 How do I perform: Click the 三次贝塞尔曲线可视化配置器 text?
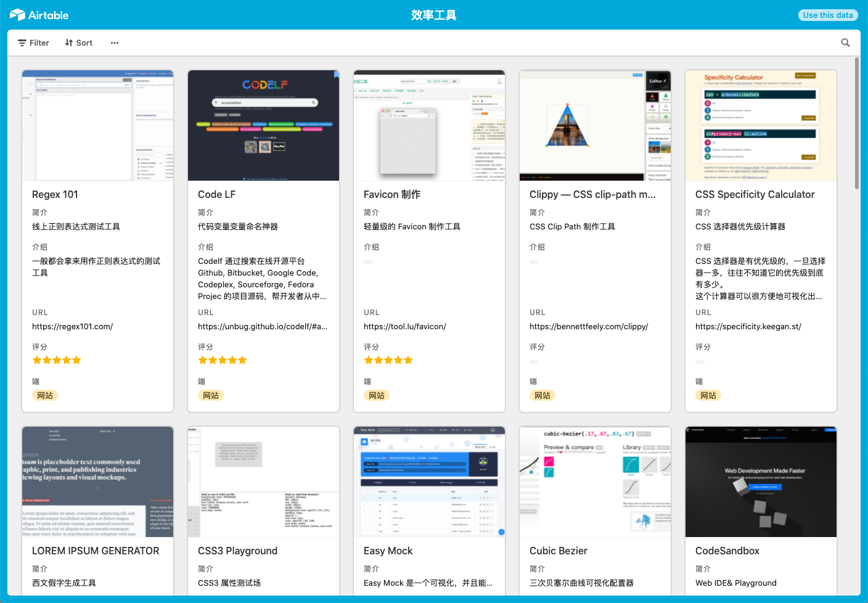(x=581, y=583)
